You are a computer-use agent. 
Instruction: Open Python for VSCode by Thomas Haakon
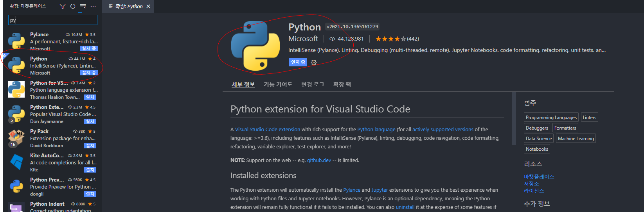click(52, 90)
